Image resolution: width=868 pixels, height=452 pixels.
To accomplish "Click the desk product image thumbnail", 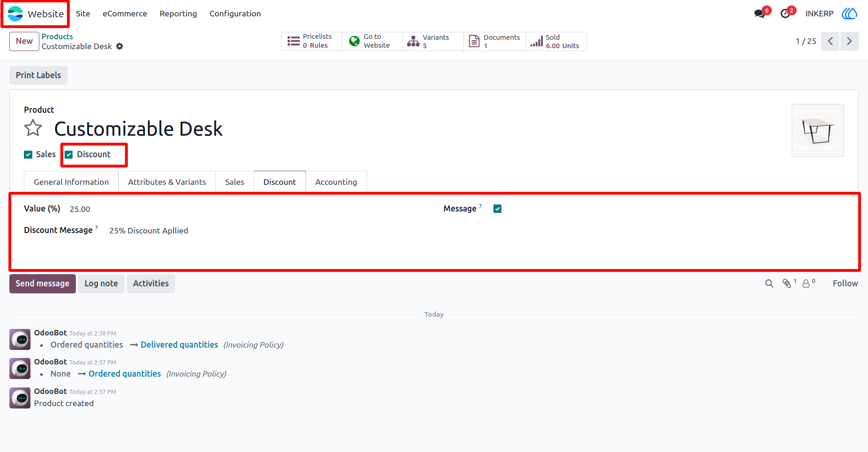I will pos(818,131).
